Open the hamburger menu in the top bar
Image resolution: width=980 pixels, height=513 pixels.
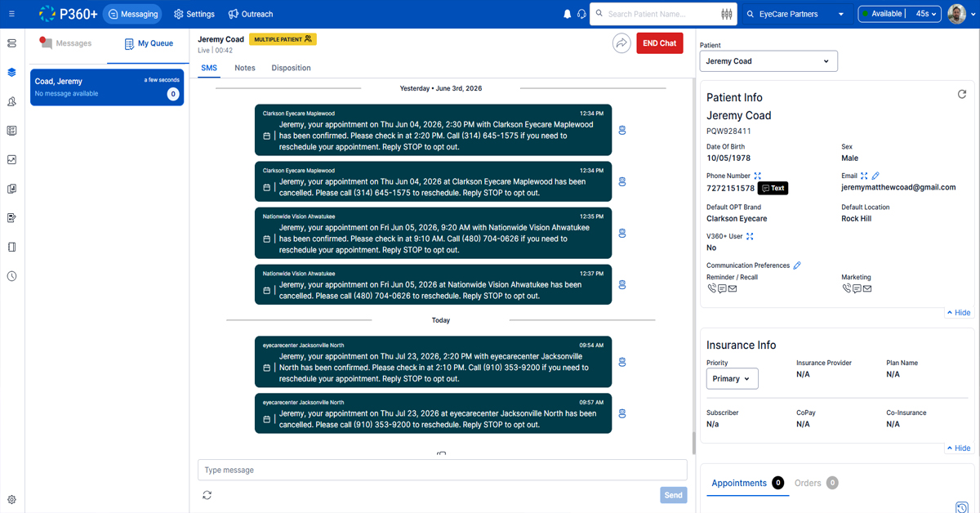tap(11, 14)
